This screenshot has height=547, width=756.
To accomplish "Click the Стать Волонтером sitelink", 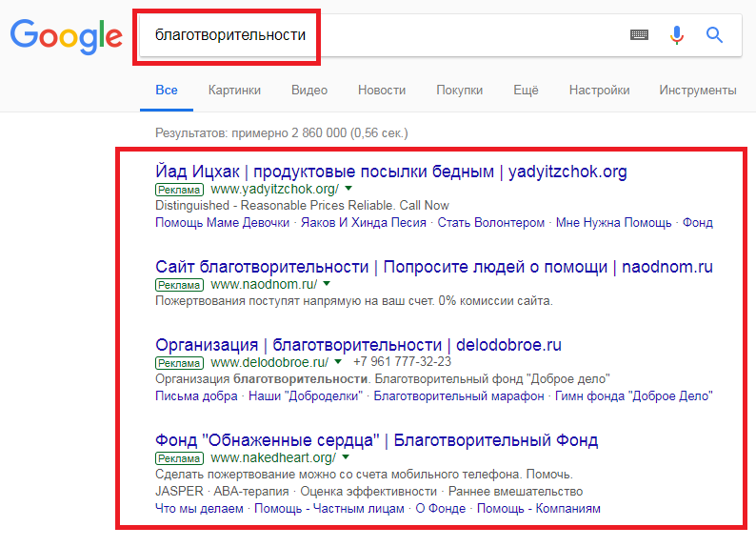I will (489, 223).
